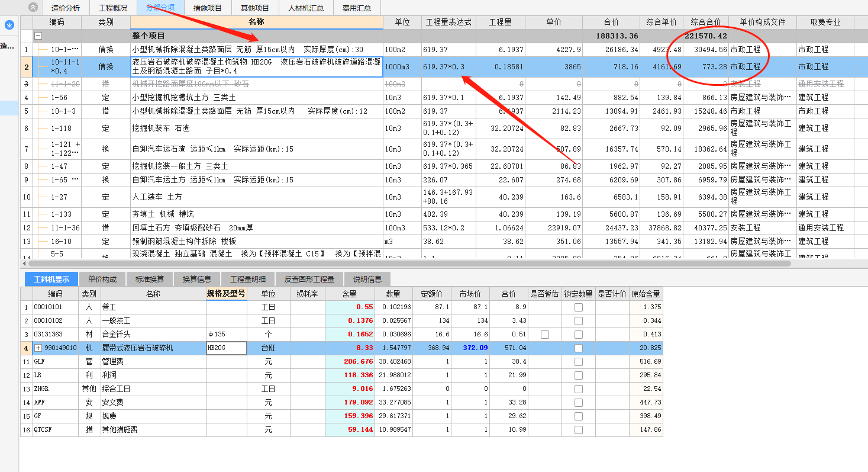Select the 工料机显示 bottom tab
The width and height of the screenshot is (868, 472).
pos(51,280)
